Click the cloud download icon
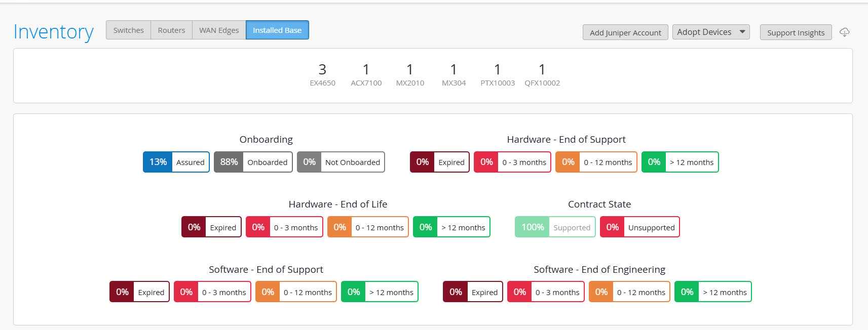 coord(844,32)
